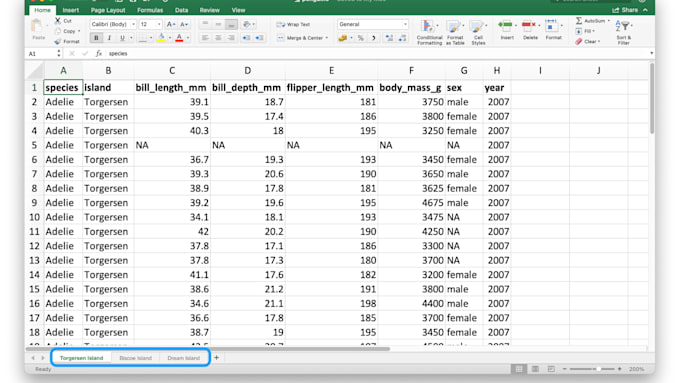Viewport: 680px width, 383px height.
Task: Apply red font color
Action: coord(179,38)
